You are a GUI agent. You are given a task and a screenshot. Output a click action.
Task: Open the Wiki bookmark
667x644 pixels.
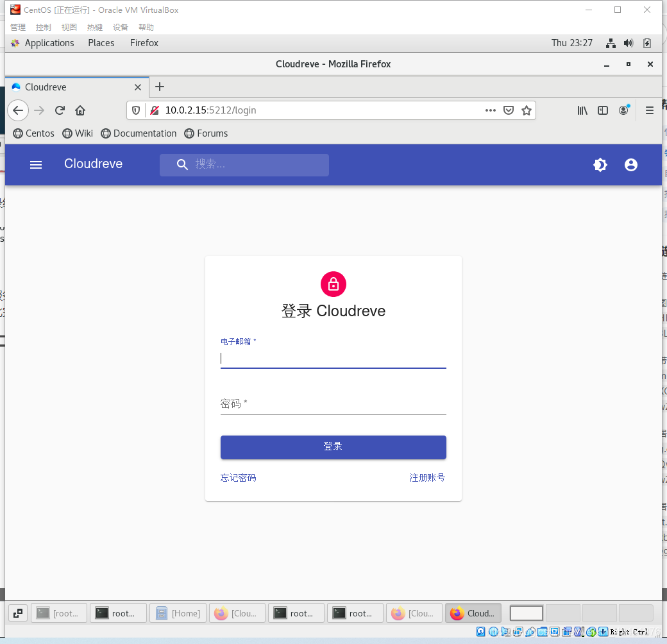[x=78, y=133]
